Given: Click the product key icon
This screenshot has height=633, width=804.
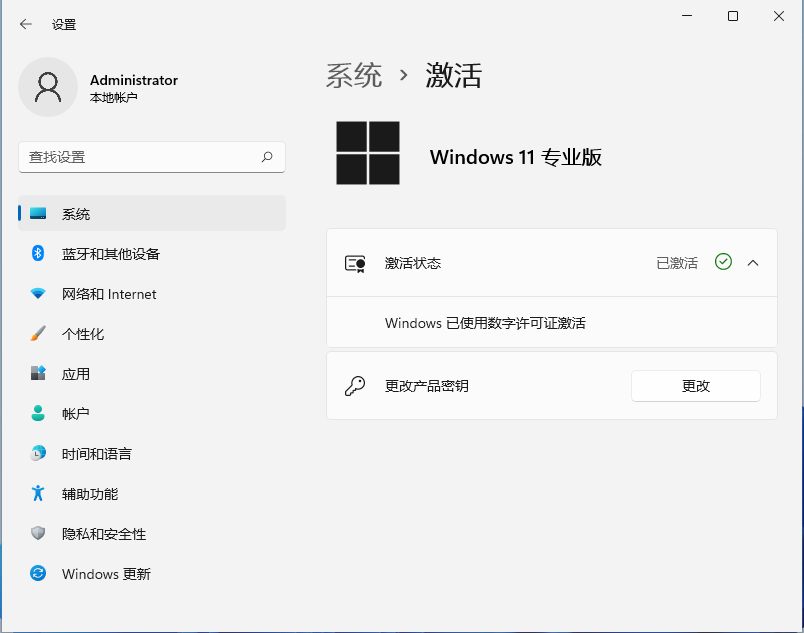Looking at the screenshot, I should pos(355,386).
